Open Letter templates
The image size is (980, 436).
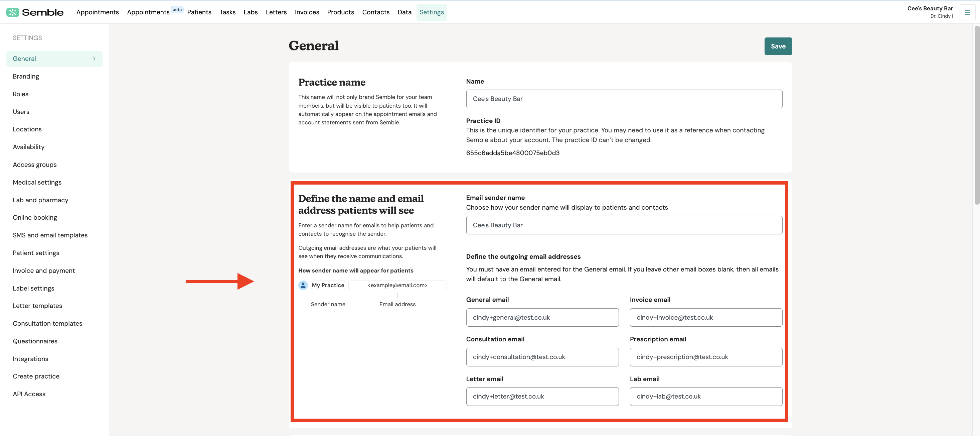(x=37, y=306)
